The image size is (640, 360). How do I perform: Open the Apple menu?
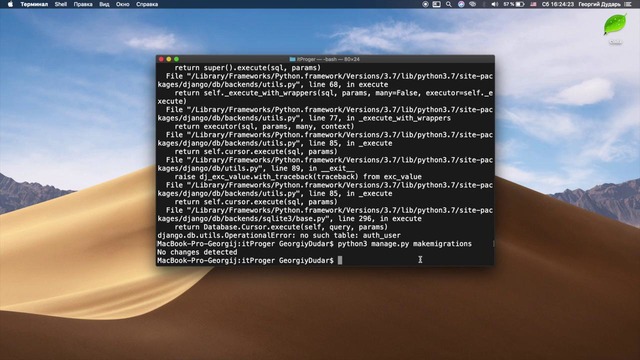[10, 4]
